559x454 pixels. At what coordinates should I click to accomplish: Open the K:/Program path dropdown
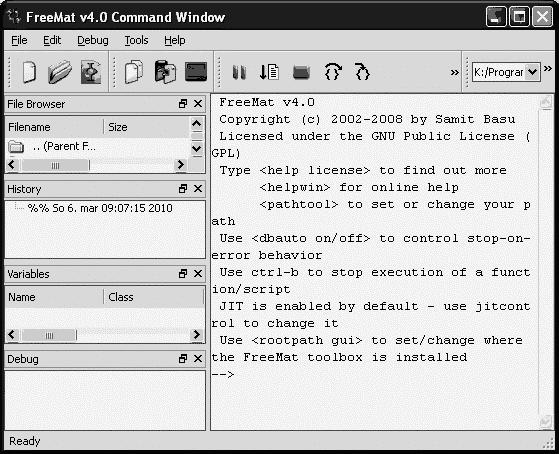pos(533,72)
